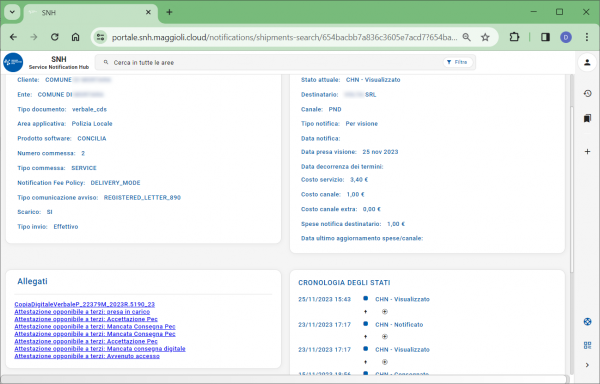600x384 pixels.
Task: Open the bookmarks book icon in right sidebar
Action: pos(587,118)
